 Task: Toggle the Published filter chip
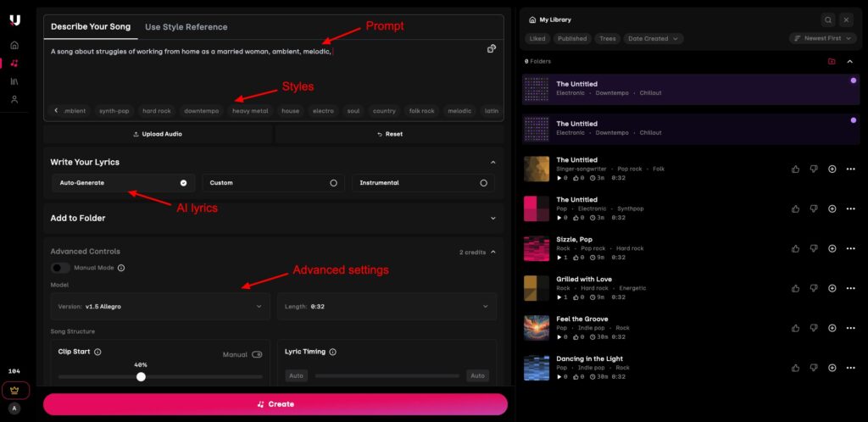[572, 39]
